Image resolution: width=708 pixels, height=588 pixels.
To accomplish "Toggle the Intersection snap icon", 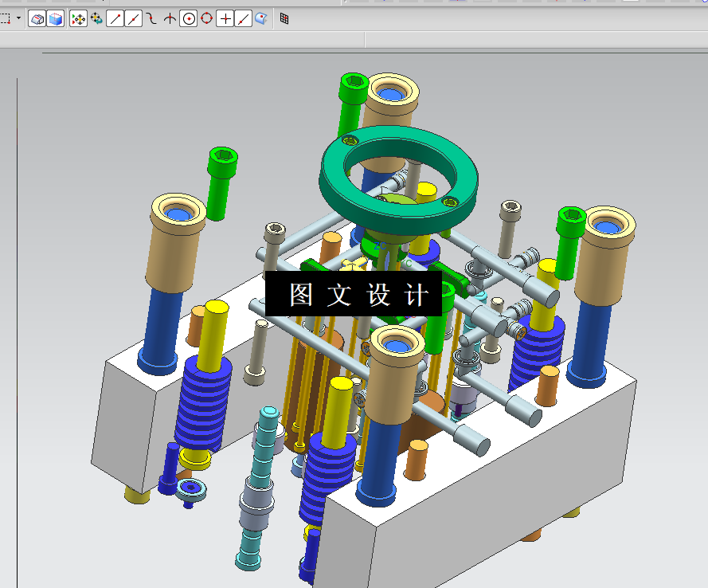I will tap(170, 18).
